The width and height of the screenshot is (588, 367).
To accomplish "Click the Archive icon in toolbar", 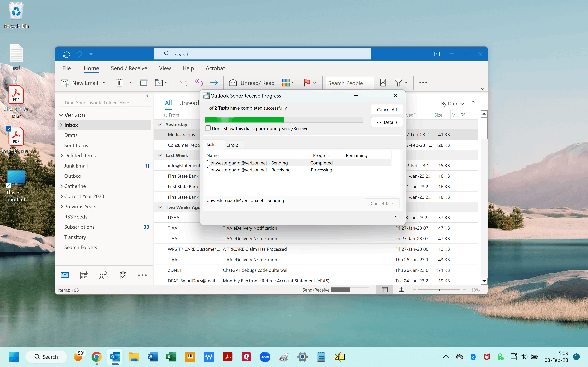I will (x=144, y=83).
